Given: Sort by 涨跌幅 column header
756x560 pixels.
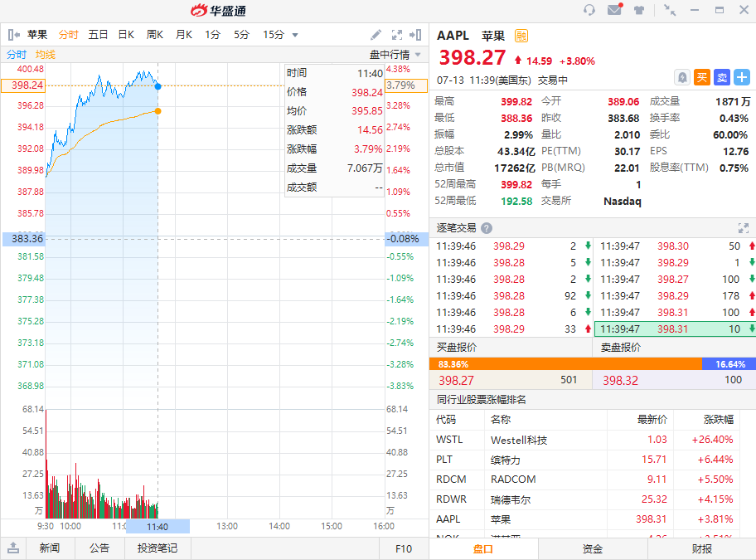Looking at the screenshot, I should click(719, 420).
